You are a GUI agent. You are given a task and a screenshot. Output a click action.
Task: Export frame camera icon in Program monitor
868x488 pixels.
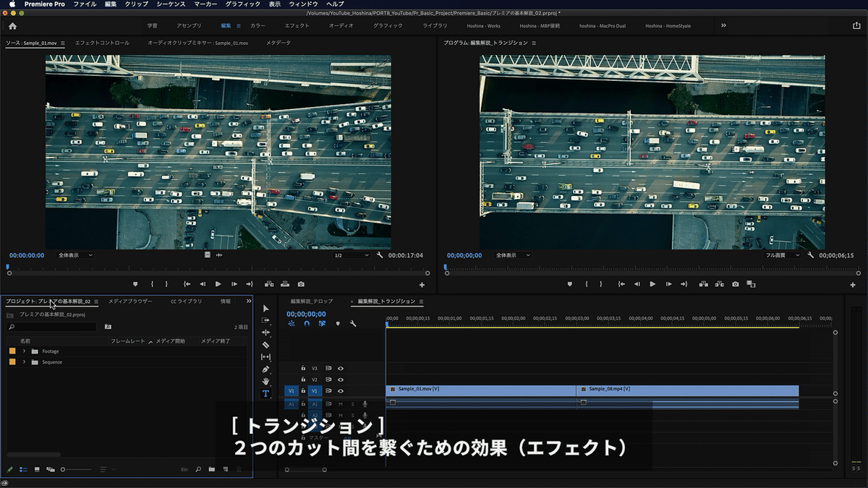point(736,284)
